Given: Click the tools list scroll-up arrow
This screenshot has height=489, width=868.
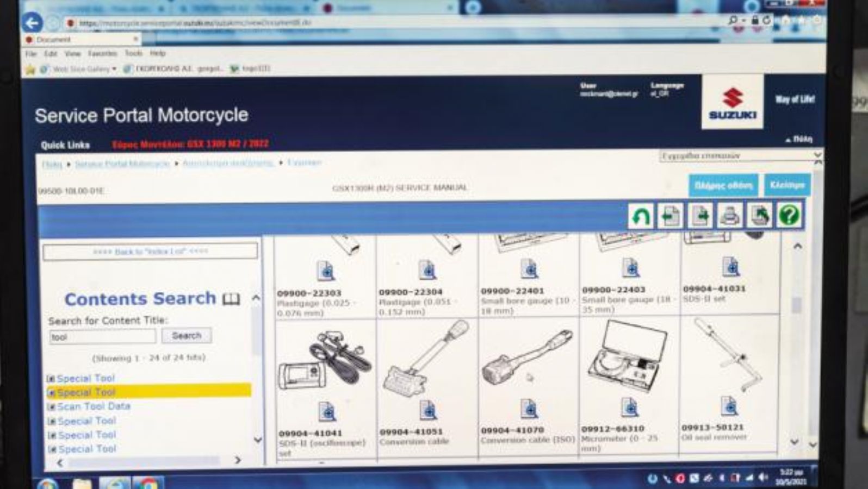Looking at the screenshot, I should pos(797,246).
